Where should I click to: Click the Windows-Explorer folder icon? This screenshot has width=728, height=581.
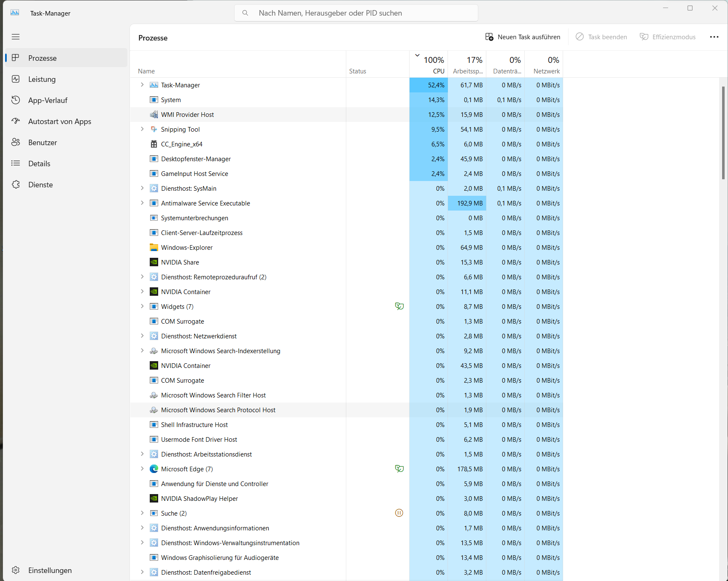pyautogui.click(x=154, y=247)
